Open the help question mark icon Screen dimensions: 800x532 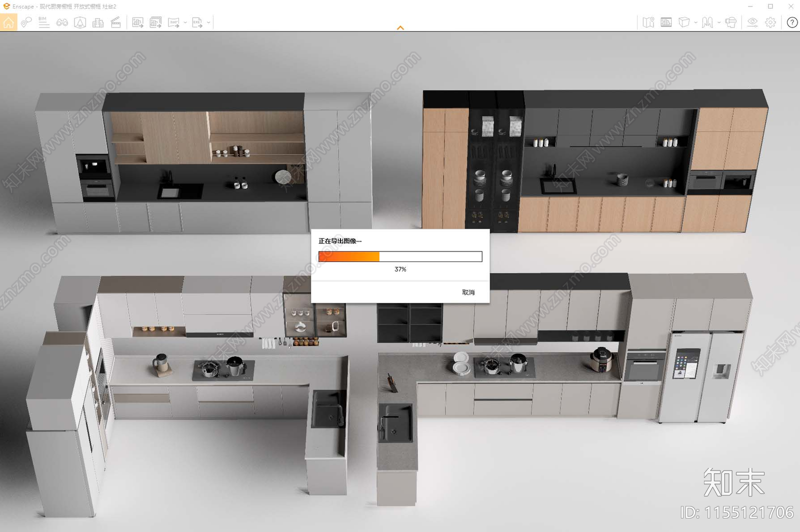click(x=792, y=22)
